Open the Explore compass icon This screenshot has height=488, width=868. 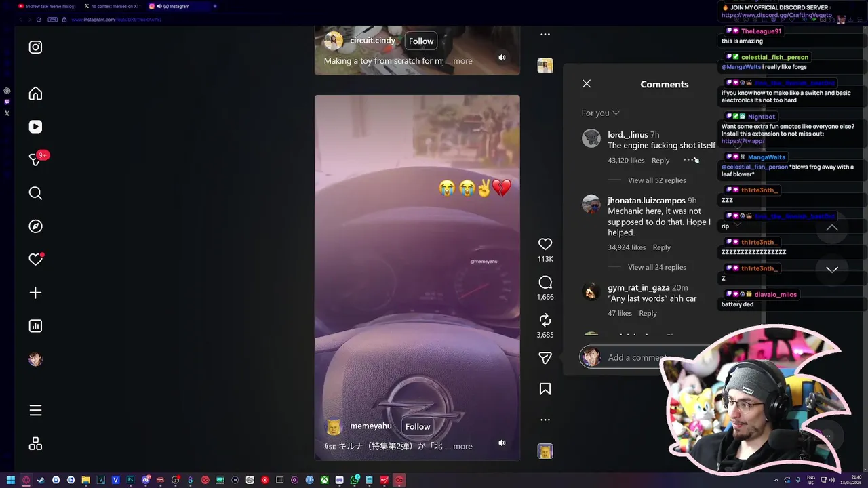(x=35, y=226)
